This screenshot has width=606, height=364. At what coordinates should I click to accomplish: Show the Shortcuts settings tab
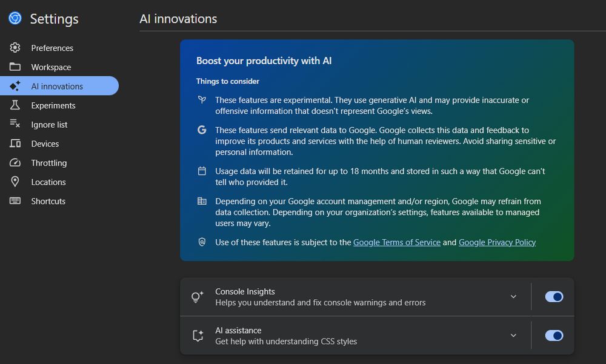click(x=59, y=201)
